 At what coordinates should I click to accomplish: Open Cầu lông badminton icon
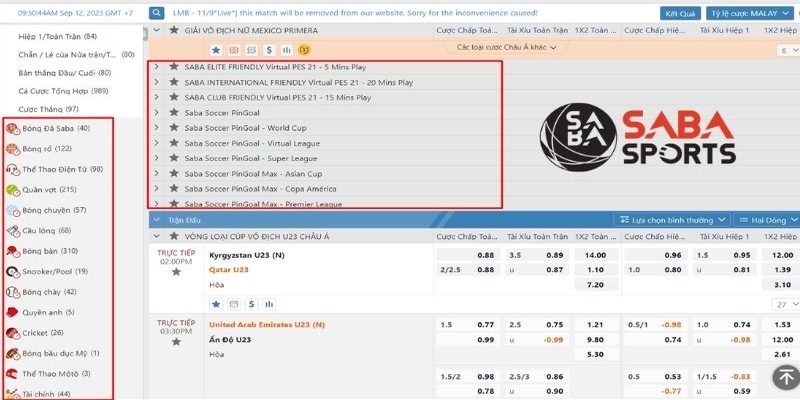tap(13, 231)
